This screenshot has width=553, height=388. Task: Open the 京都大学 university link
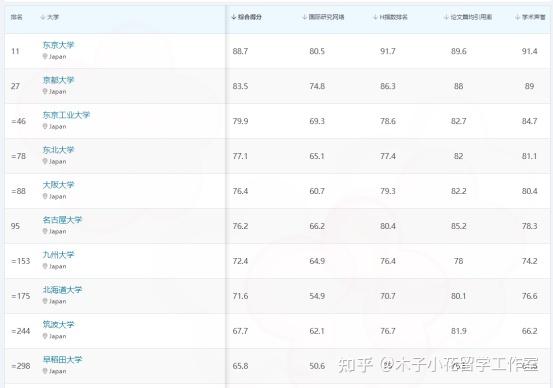tap(58, 80)
